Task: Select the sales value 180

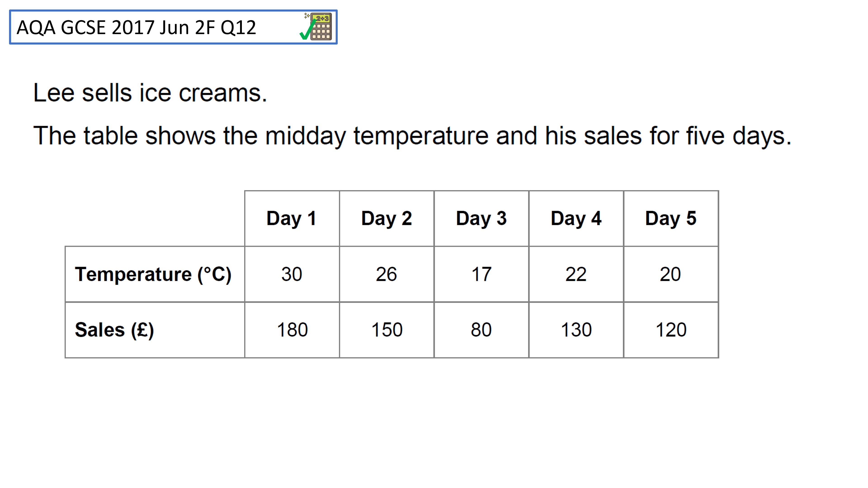Action: (292, 330)
